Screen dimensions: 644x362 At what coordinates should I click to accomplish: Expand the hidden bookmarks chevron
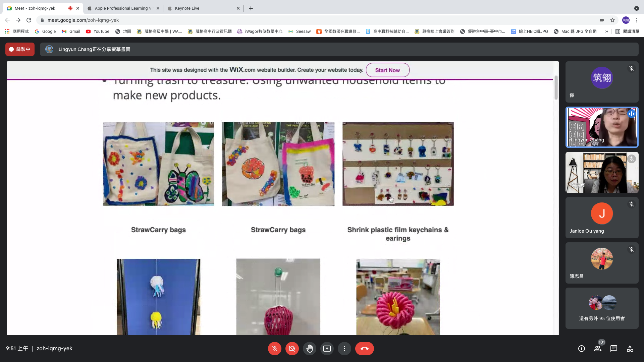(x=606, y=32)
